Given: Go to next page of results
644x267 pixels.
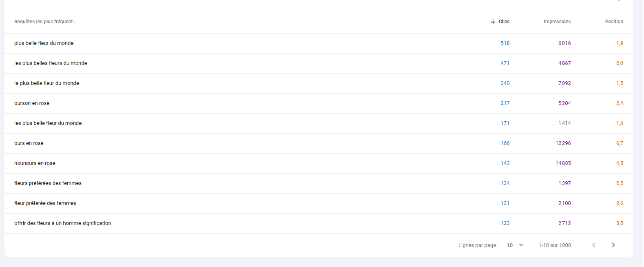Looking at the screenshot, I should [613, 245].
